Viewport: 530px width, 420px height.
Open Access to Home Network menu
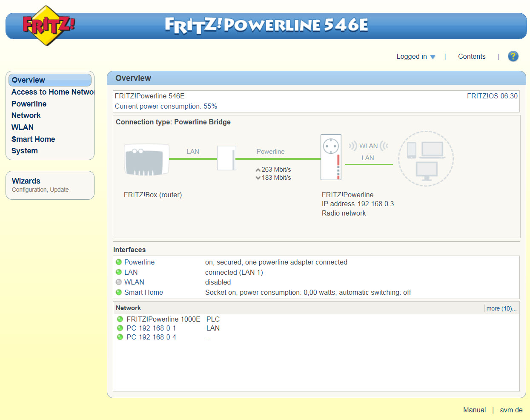click(x=52, y=92)
